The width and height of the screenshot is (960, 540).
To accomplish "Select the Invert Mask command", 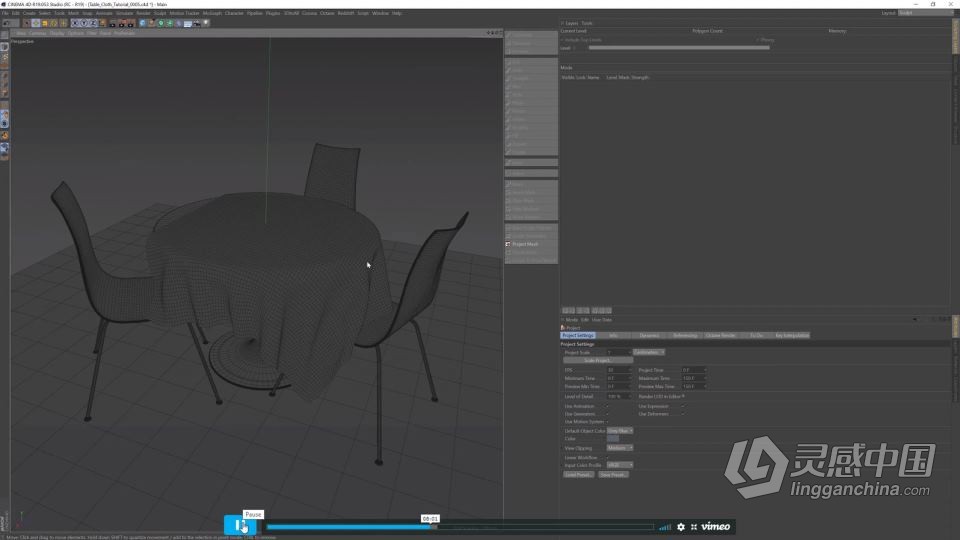I will click(x=531, y=192).
